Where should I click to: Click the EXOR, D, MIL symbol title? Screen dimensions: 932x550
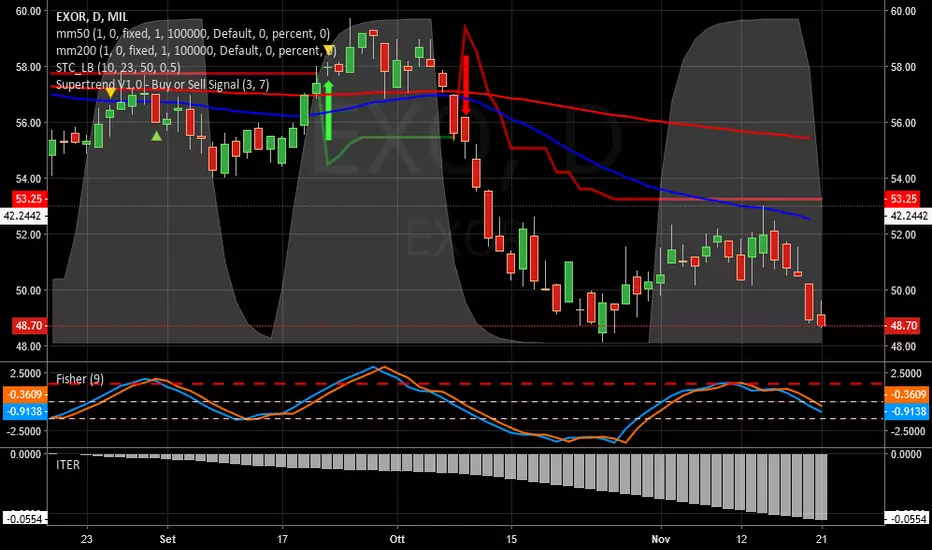[92, 17]
